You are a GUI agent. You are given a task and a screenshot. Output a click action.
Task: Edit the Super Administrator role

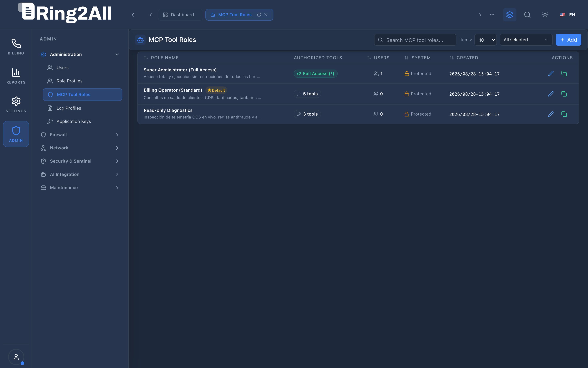click(x=551, y=73)
